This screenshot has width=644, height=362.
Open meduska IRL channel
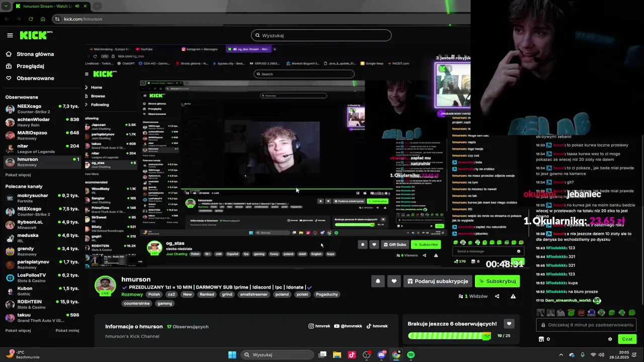[42, 238]
